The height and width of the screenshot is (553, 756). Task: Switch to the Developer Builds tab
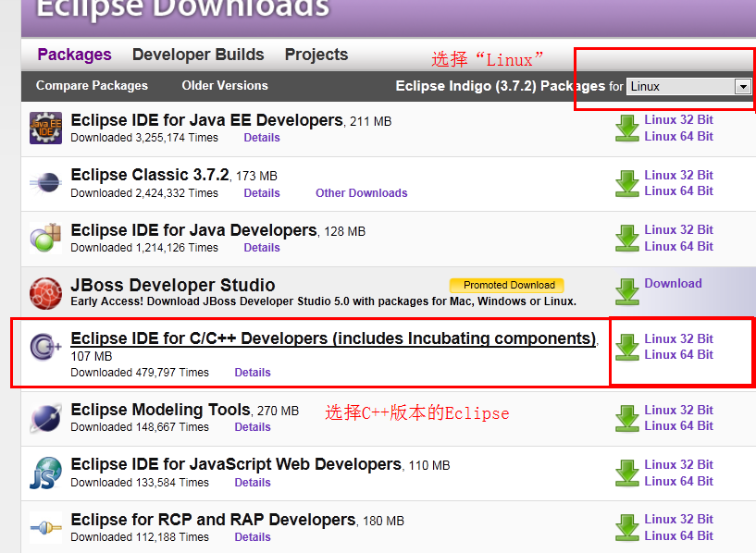(x=198, y=55)
